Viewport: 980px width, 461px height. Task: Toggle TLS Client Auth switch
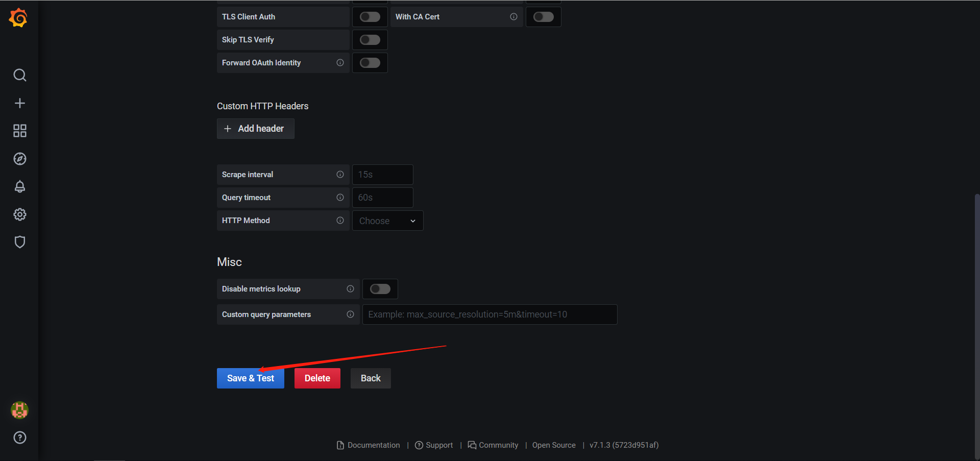pos(370,17)
